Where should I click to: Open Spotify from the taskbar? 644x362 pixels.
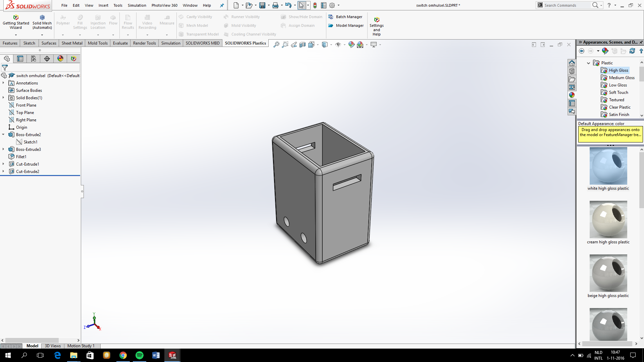pos(140,355)
